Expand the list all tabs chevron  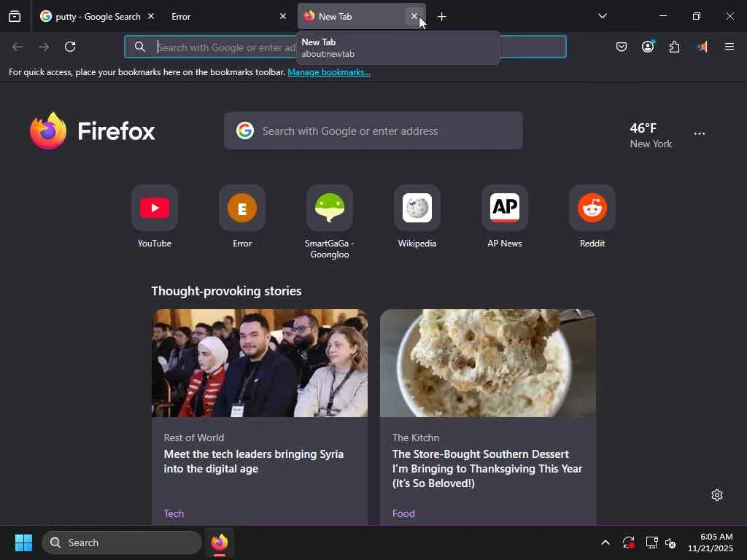(x=602, y=16)
